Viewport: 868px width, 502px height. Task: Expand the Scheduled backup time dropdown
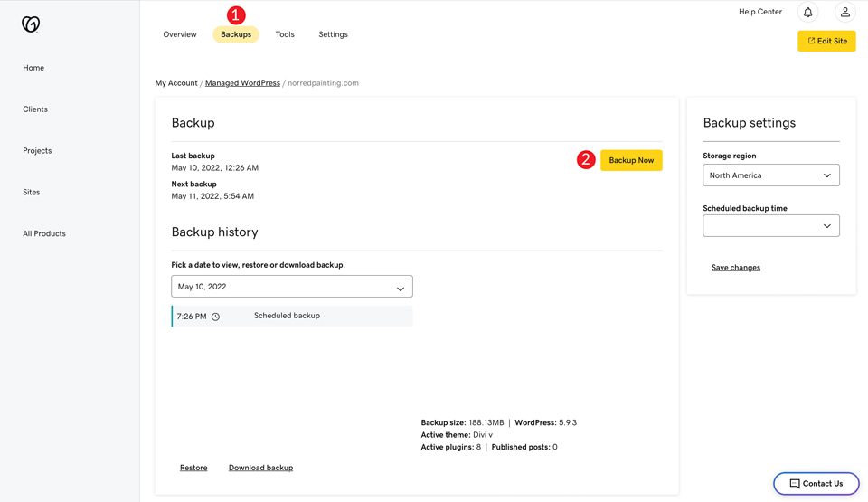[770, 226]
